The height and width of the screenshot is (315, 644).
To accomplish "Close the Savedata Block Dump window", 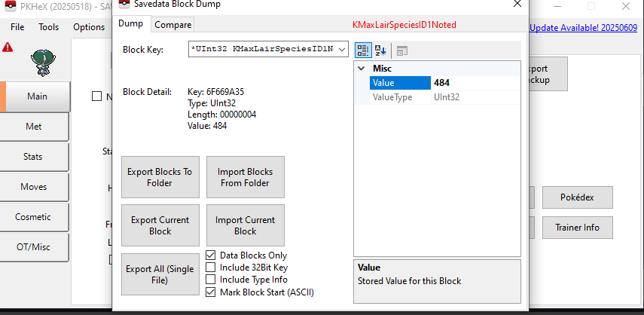I will pyautogui.click(x=516, y=5).
